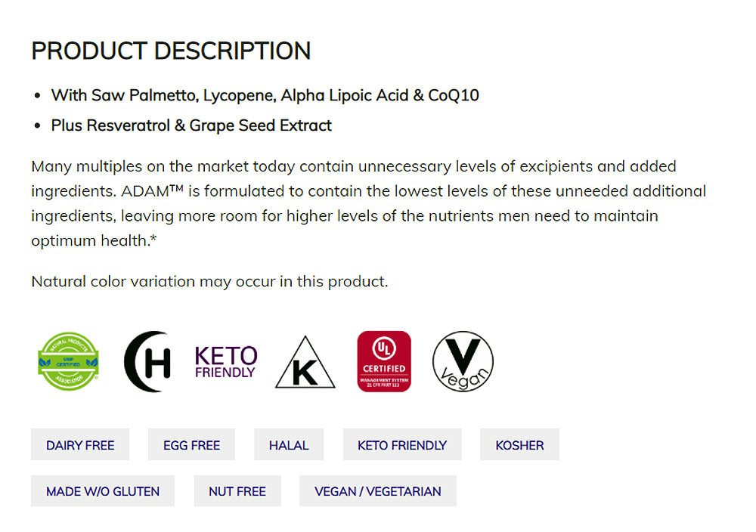756x532 pixels.
Task: Click the Kosher tag button
Action: tap(519, 445)
